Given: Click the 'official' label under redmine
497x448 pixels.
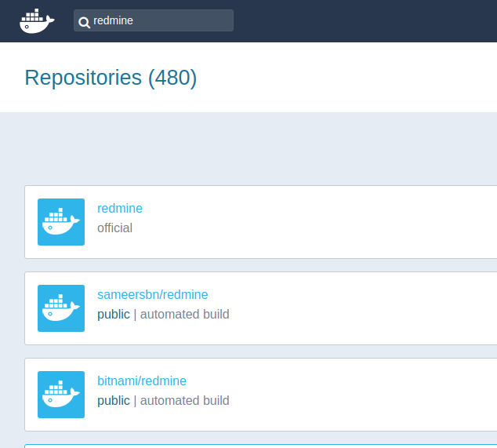Looking at the screenshot, I should click(114, 228).
